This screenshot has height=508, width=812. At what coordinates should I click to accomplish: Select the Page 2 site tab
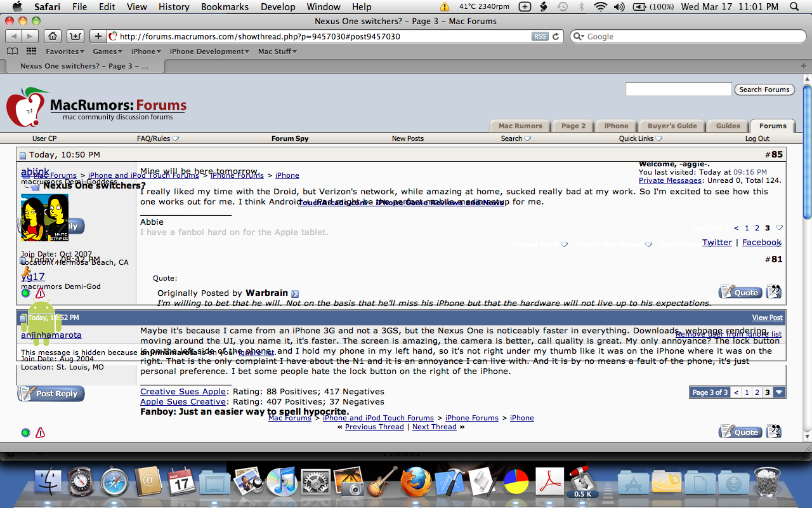[573, 126]
